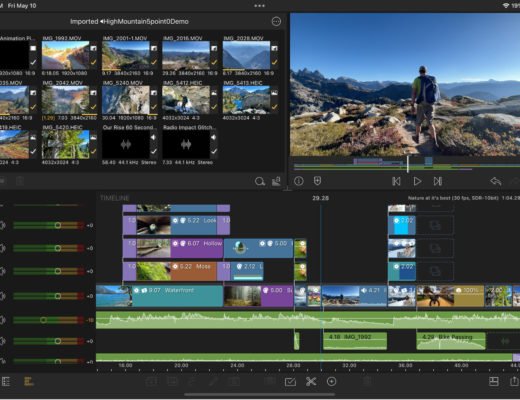Click volume knob on Waterfront main track
The image size is (520, 400).
58,296
